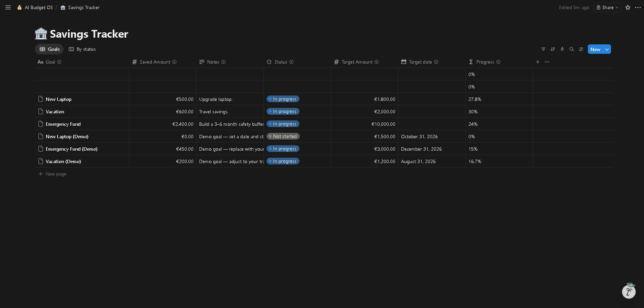The width and height of the screenshot is (644, 308).
Task: Click the automations lightning bolt icon
Action: coord(562,49)
